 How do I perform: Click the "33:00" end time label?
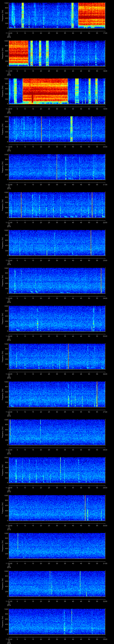tap(105, 639)
